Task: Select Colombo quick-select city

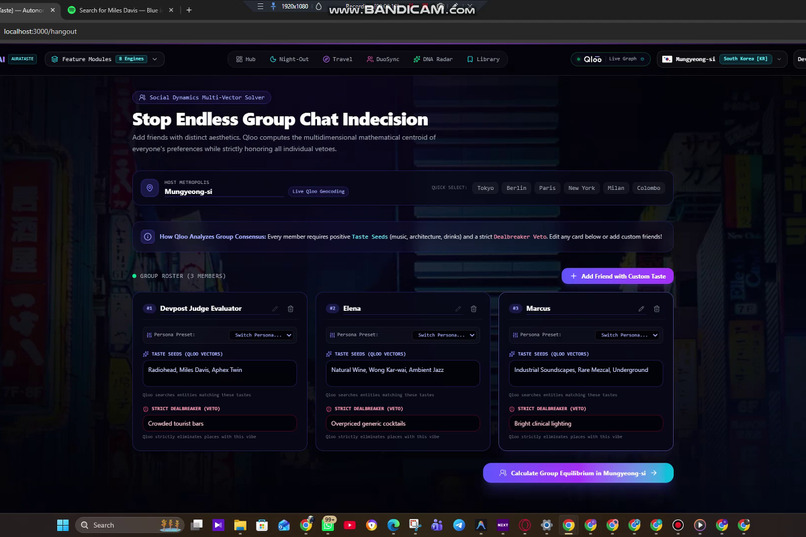Action: click(648, 188)
